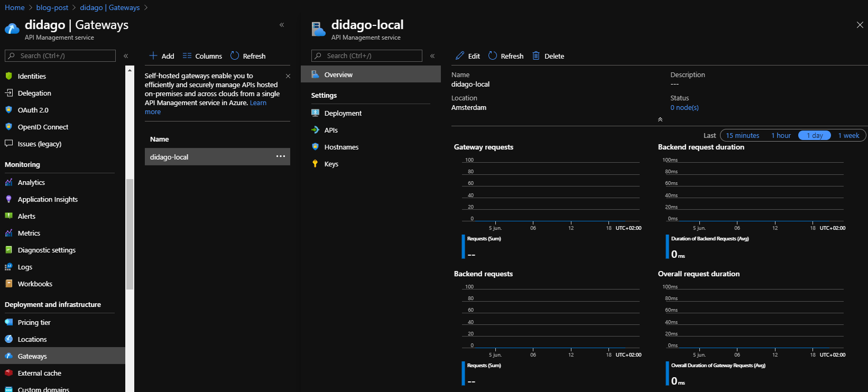Open Keys settings with key icon
Screen dimensions: 868x392
(x=331, y=164)
